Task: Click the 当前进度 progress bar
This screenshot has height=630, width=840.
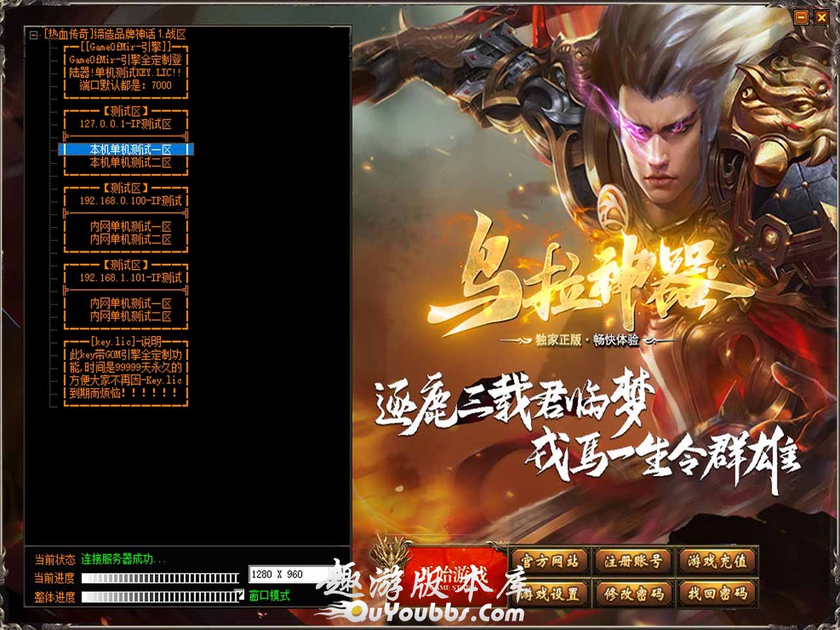Action: tap(160, 578)
